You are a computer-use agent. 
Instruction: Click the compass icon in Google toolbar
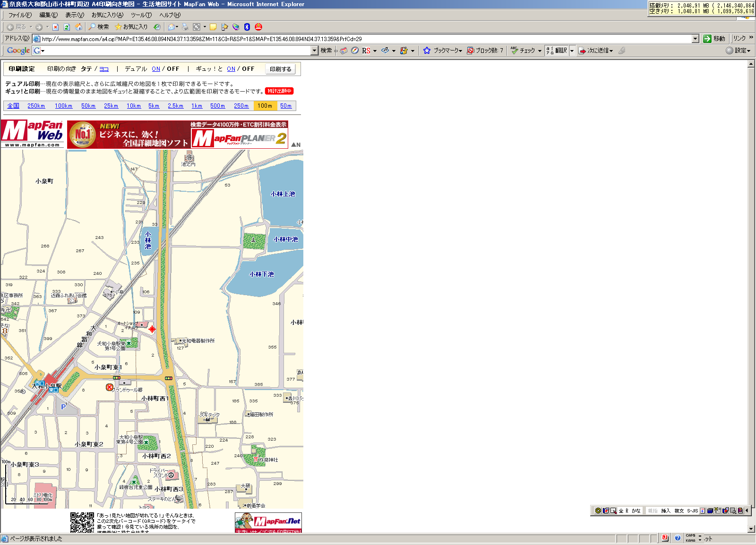point(355,51)
